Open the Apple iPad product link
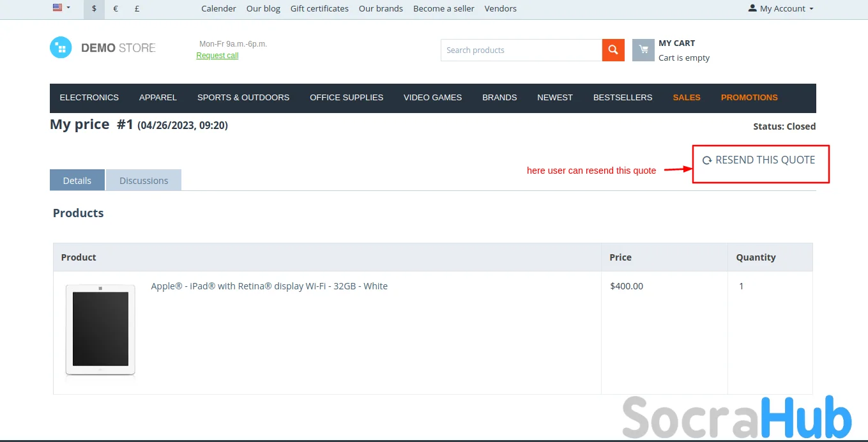 coord(269,286)
